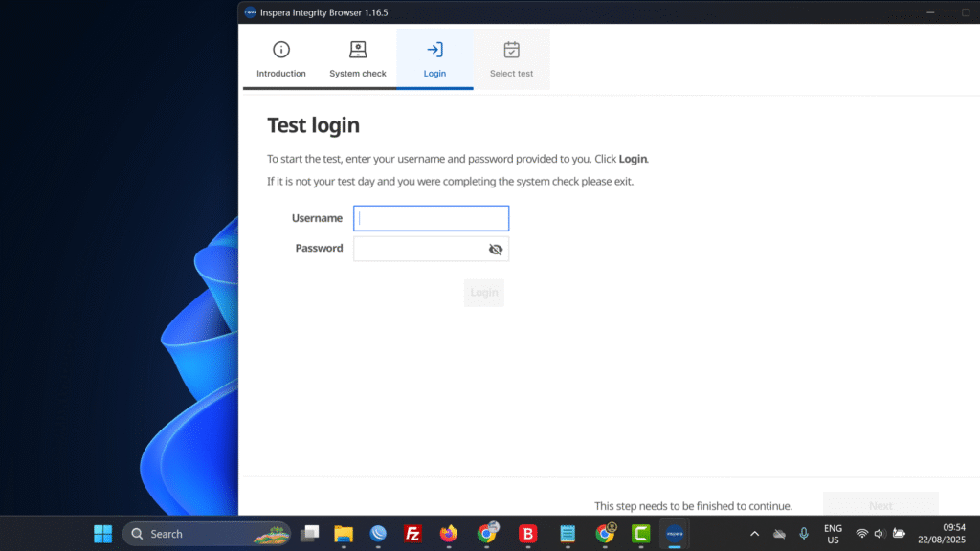Open FileZilla from the taskbar
Image resolution: width=980 pixels, height=551 pixels.
(413, 534)
